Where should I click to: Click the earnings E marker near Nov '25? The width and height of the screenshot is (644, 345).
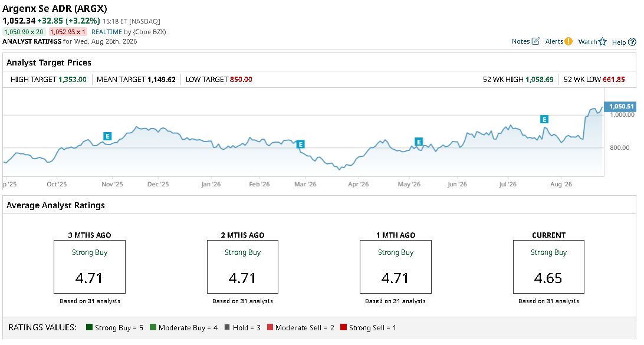point(107,136)
